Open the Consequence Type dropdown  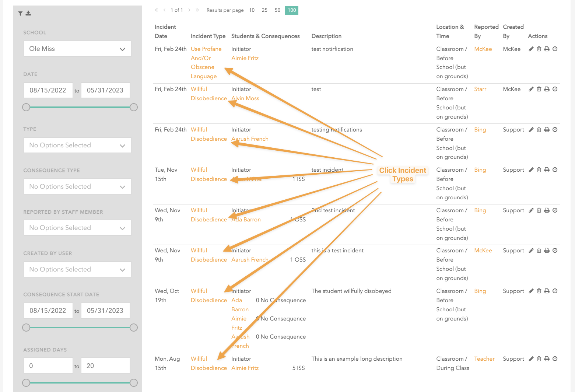tap(77, 186)
